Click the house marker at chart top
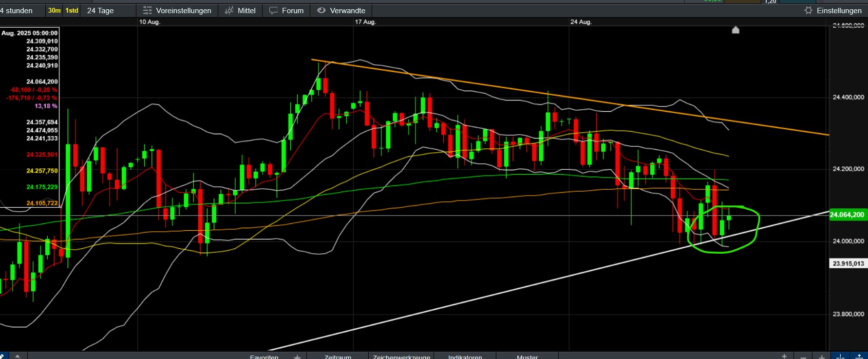Viewport: 868px width, 359px height. (x=736, y=30)
